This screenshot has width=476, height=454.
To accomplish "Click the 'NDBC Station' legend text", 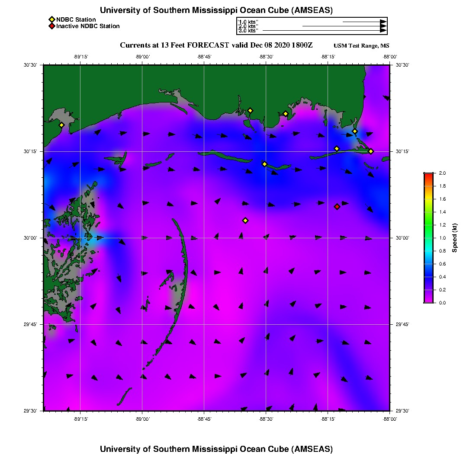I will [76, 19].
